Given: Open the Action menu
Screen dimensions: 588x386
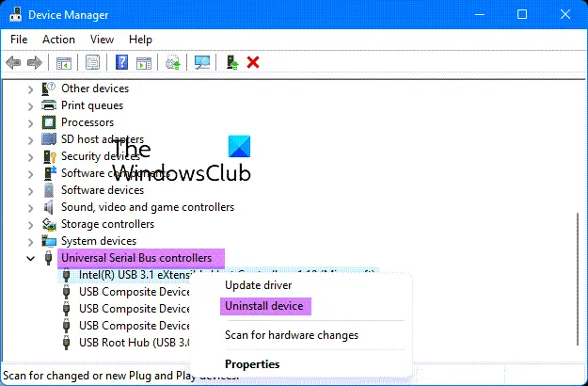Looking at the screenshot, I should pyautogui.click(x=58, y=40).
